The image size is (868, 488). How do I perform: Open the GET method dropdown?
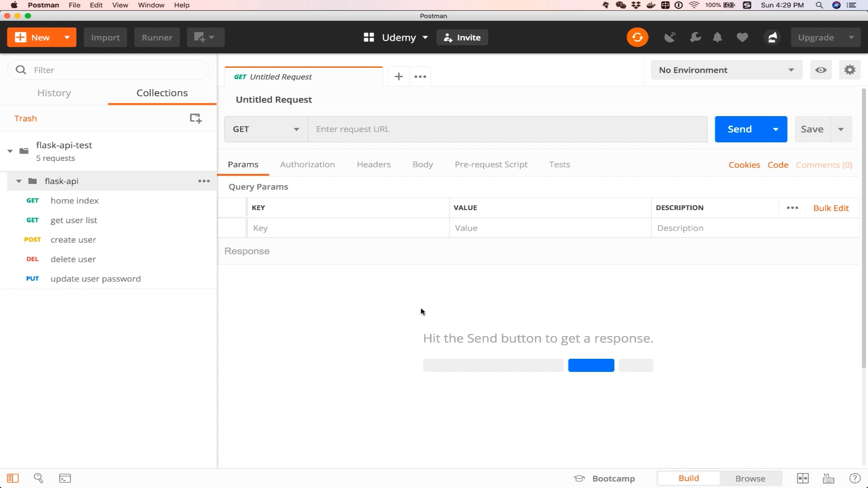click(x=266, y=129)
